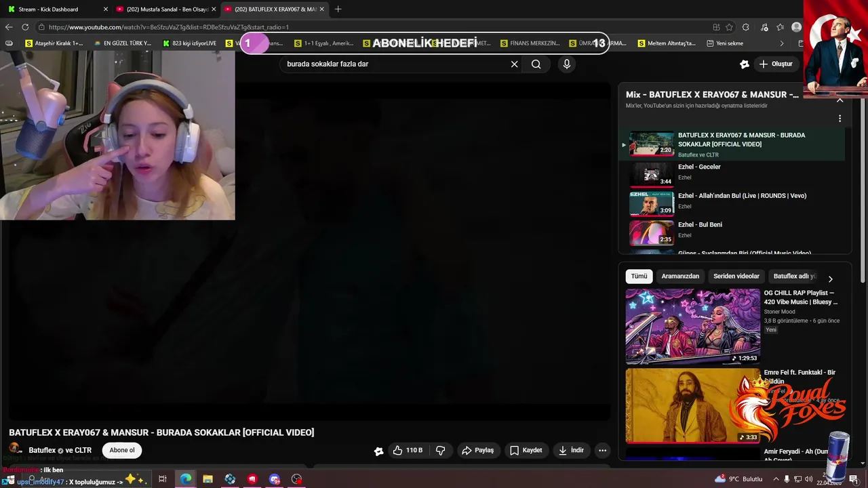
Task: Open Emre Fel ft. Funktakl video
Action: (692, 405)
